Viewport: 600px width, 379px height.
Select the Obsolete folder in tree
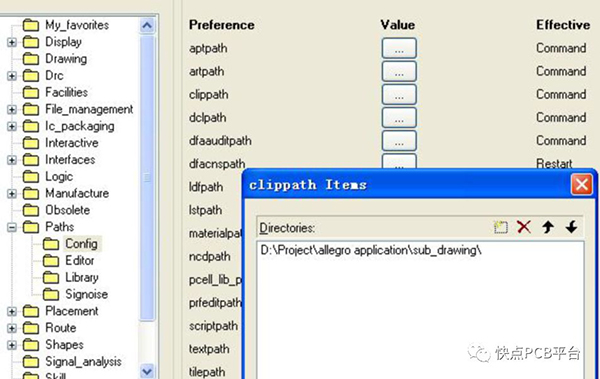[x=67, y=210]
